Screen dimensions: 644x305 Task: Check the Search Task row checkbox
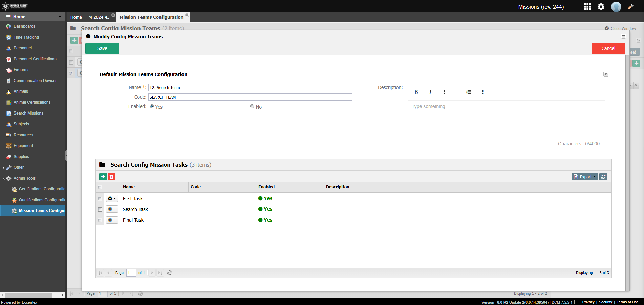100,210
